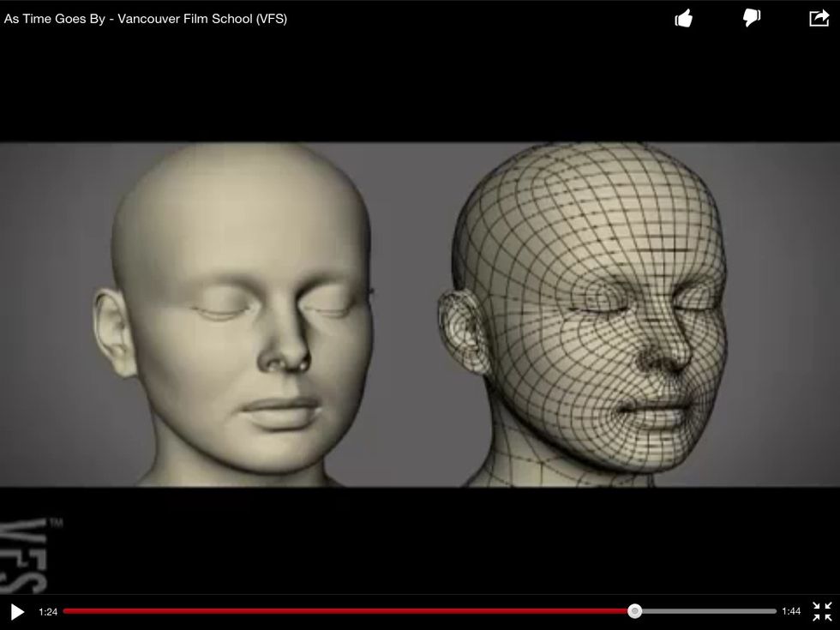Click the elapsed time label "1:24"
This screenshot has height=630, width=840.
point(49,611)
